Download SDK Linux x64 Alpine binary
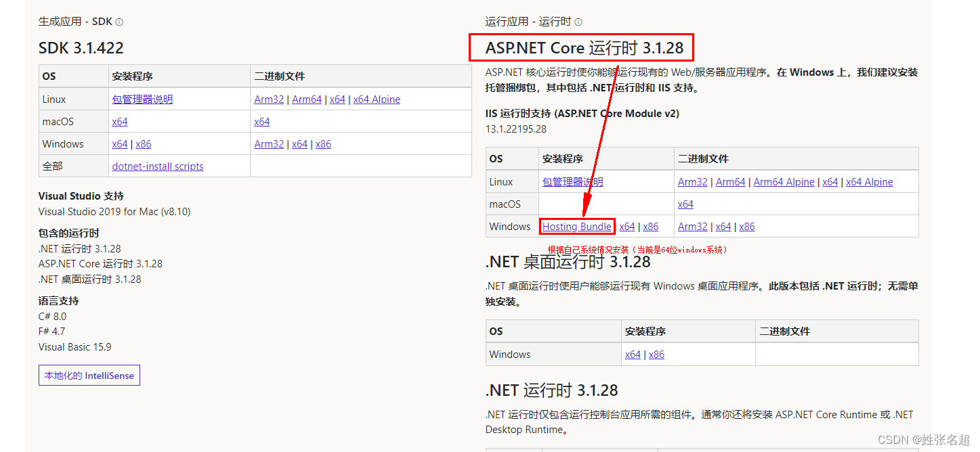The height and width of the screenshot is (452, 980). (x=377, y=99)
